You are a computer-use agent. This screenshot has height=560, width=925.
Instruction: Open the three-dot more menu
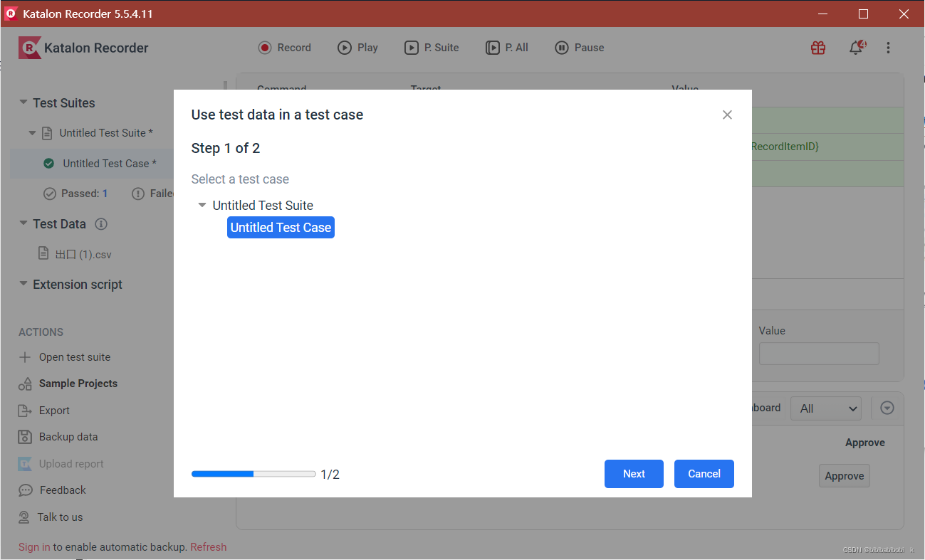[x=888, y=48]
